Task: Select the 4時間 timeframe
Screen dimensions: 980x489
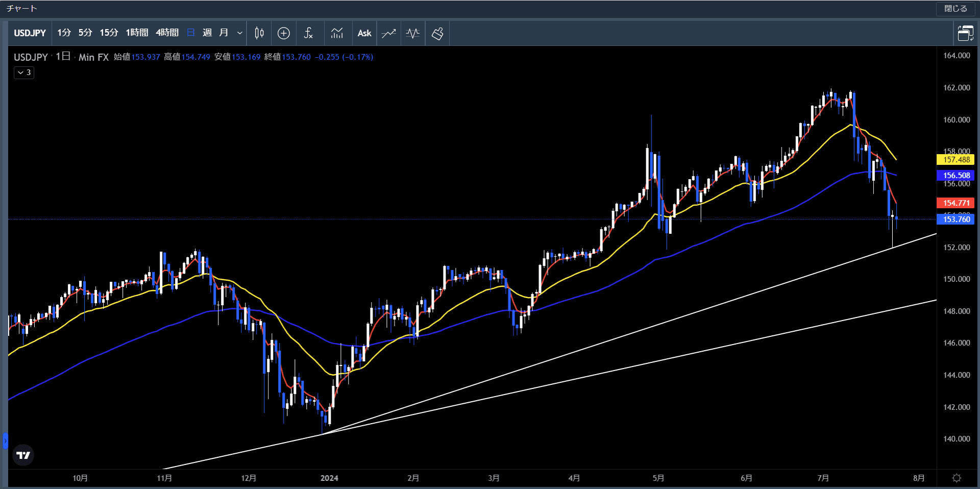Action: [x=167, y=33]
